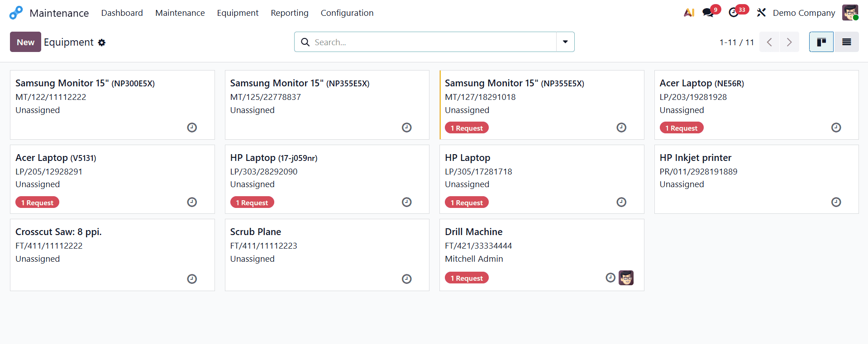Click 1 Request badge on Acer Laptop V5131
Screen dimensions: 868x344
click(x=37, y=203)
